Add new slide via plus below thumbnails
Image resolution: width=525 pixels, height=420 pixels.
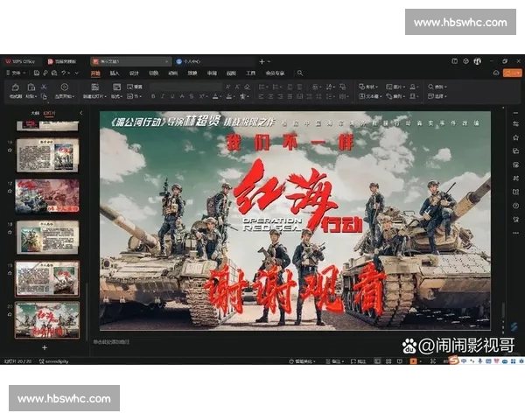[x=45, y=347]
